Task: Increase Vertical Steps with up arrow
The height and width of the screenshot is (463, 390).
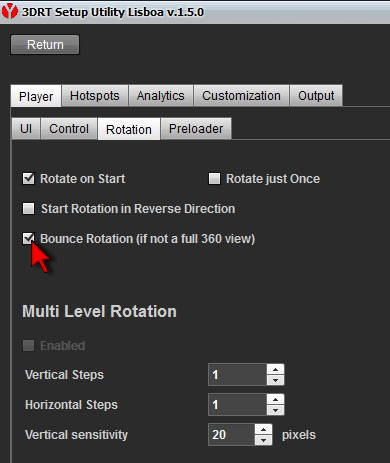Action: pyautogui.click(x=275, y=370)
